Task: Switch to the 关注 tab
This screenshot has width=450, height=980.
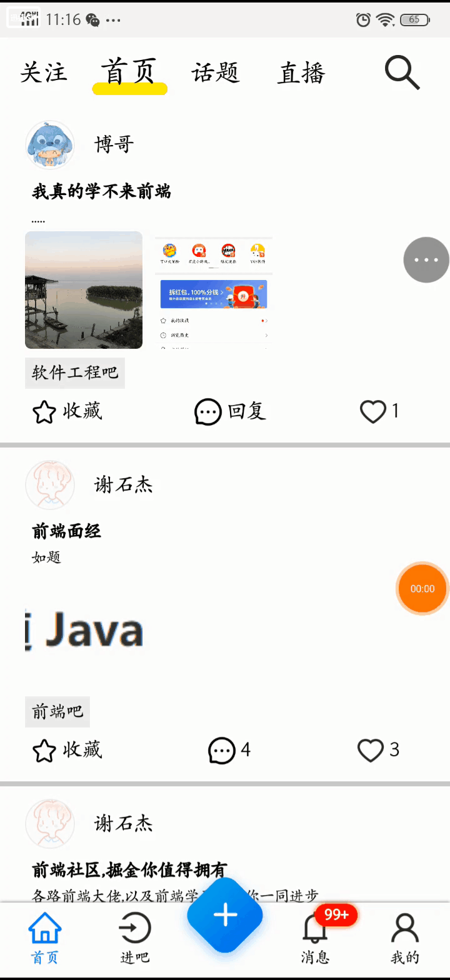Action: 44,72
